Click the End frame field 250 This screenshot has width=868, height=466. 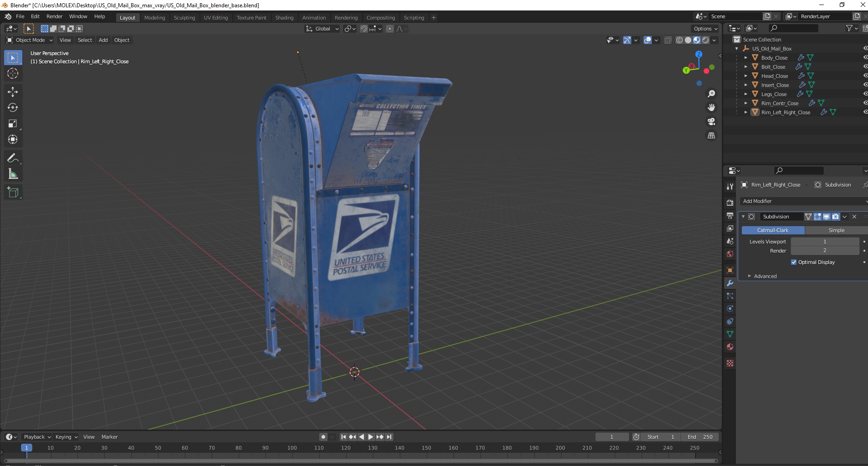coord(700,437)
